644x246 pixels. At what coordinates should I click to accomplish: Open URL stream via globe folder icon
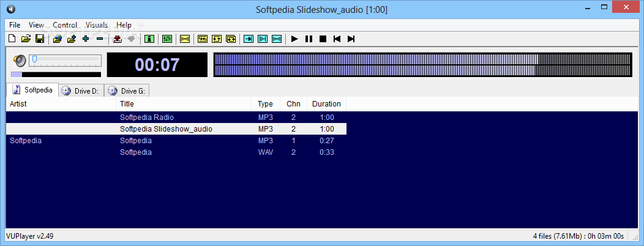58,39
